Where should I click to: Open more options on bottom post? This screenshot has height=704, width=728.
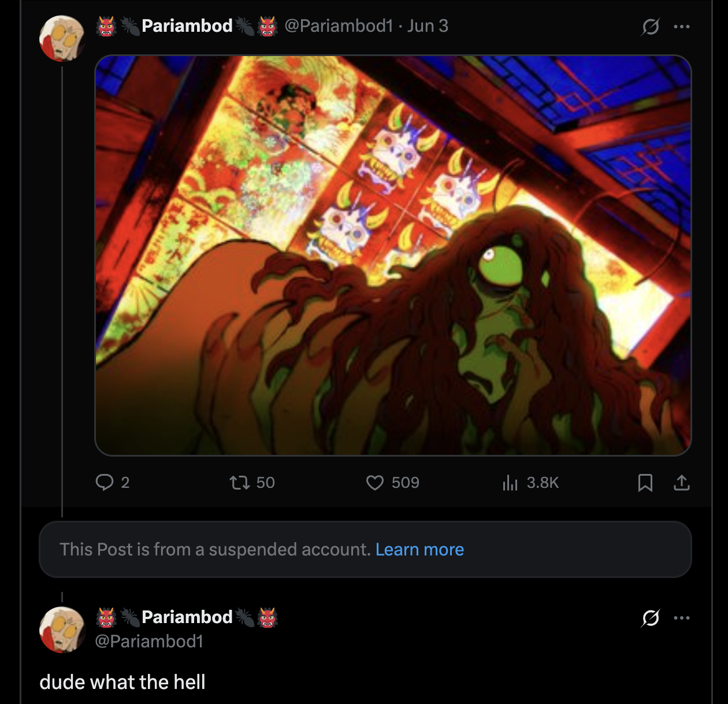682,618
